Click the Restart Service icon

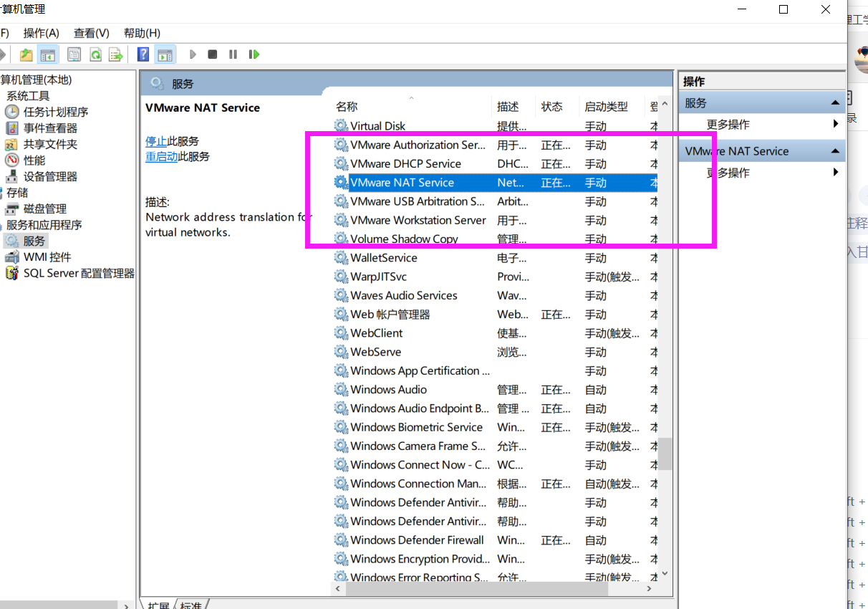pos(254,54)
